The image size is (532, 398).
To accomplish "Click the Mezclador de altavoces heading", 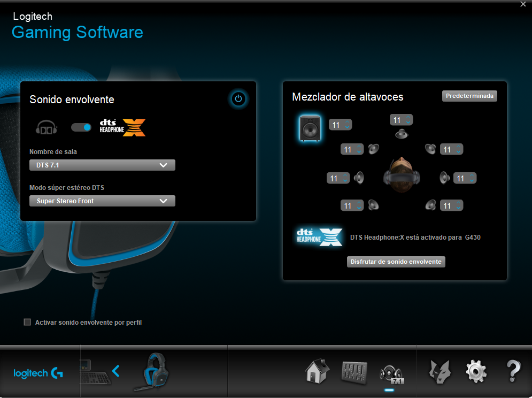I will click(x=348, y=97).
